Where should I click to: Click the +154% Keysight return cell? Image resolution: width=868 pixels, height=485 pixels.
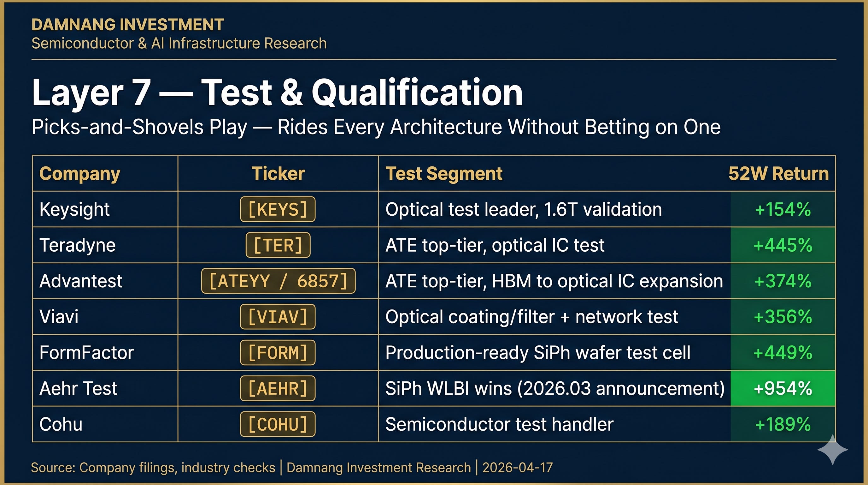tap(783, 209)
